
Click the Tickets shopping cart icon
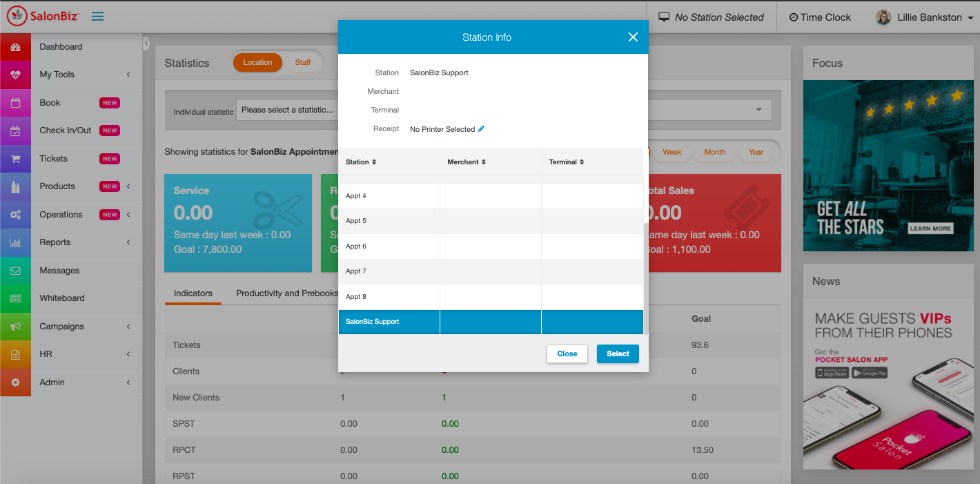16,159
